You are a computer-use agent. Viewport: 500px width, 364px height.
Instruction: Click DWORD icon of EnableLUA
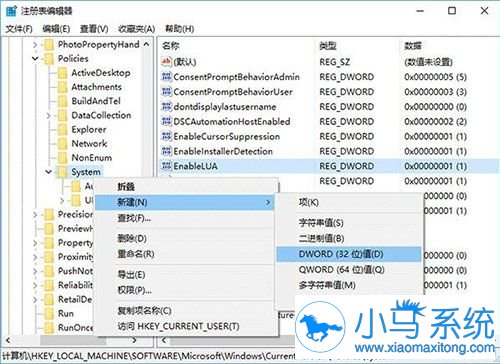pos(166,166)
